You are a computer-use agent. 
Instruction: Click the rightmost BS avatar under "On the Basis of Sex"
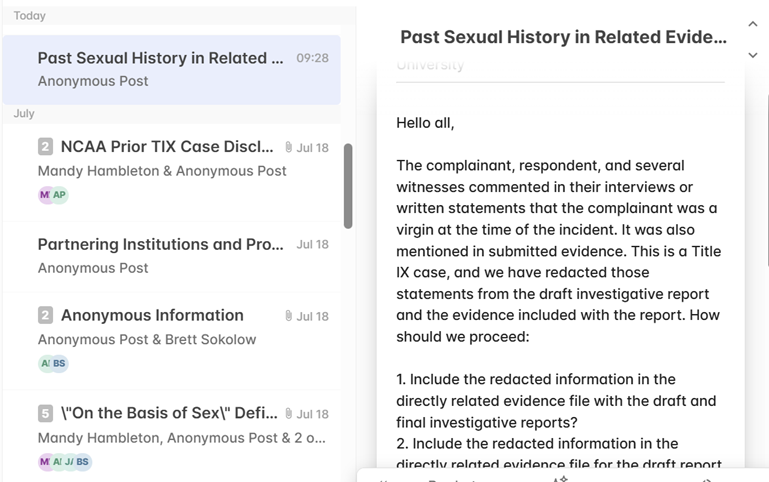(83, 462)
